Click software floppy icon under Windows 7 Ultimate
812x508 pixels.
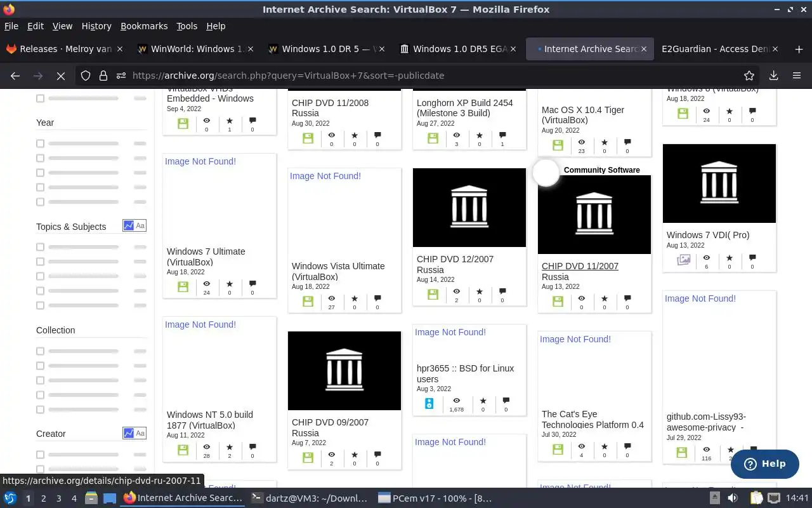183,287
